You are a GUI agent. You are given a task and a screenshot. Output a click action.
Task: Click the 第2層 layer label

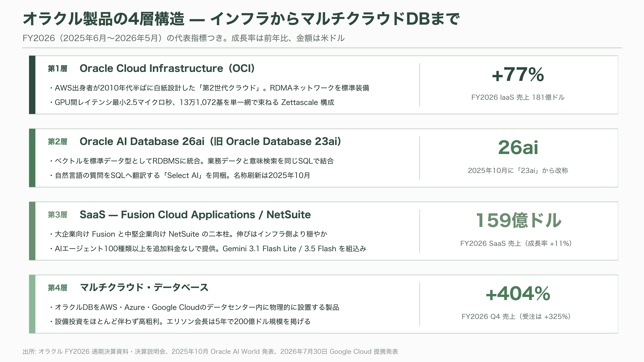coord(58,142)
